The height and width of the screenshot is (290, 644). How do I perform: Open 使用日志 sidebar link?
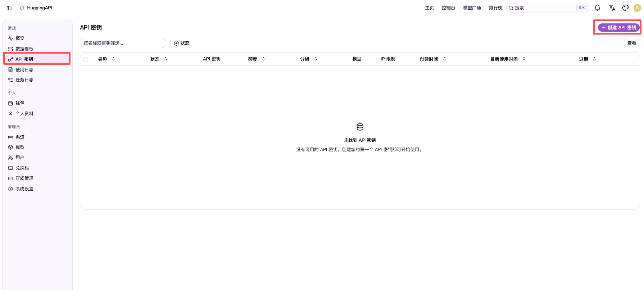(37, 70)
